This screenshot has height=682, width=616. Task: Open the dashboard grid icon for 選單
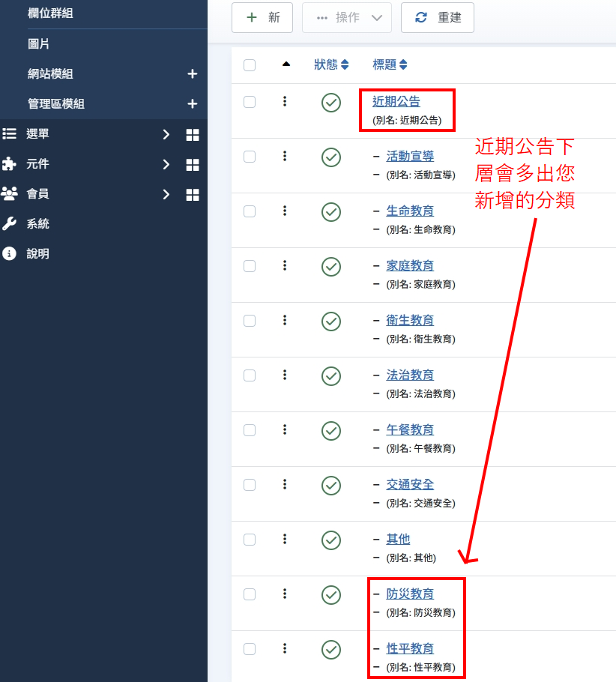[193, 135]
